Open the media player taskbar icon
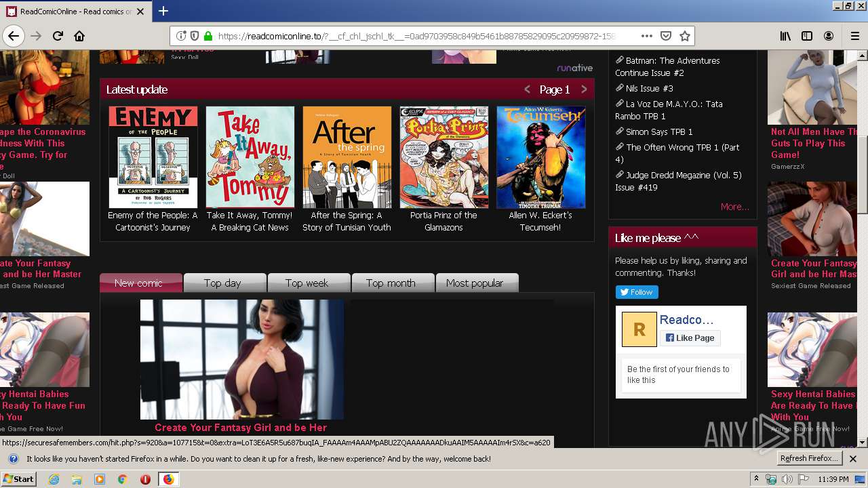 [100, 479]
